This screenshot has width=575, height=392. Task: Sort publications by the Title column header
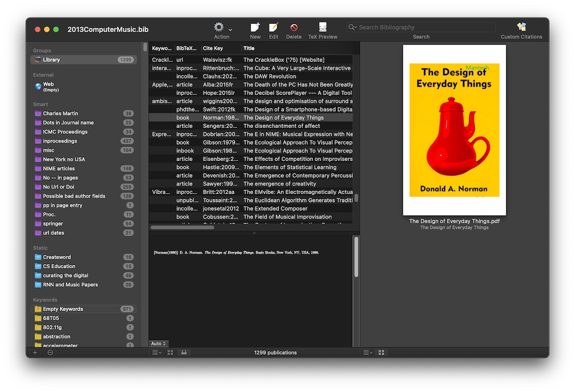[x=249, y=48]
